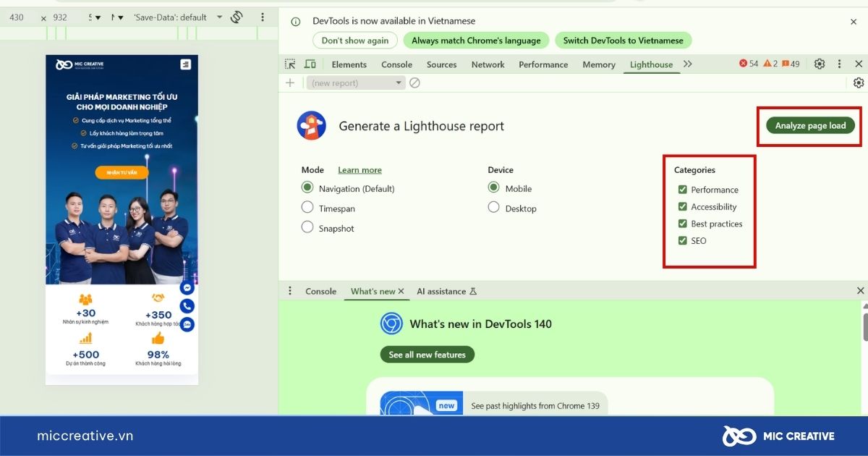Click the Analyze page load button
This screenshot has width=868, height=456.
click(810, 125)
